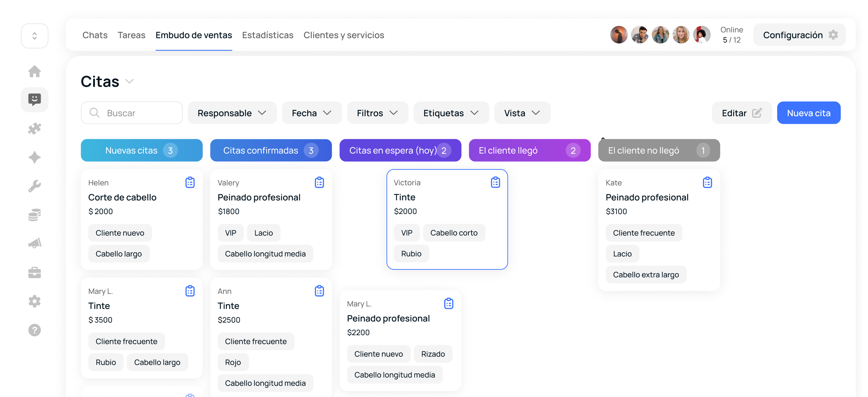Select the purple El cliente llegó column header
The image size is (868, 397).
tap(529, 150)
